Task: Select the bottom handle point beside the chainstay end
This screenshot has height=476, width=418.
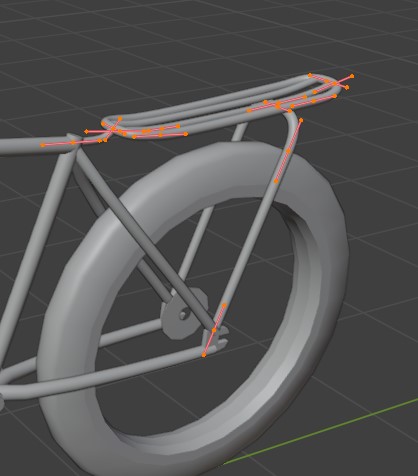Action: tap(204, 355)
